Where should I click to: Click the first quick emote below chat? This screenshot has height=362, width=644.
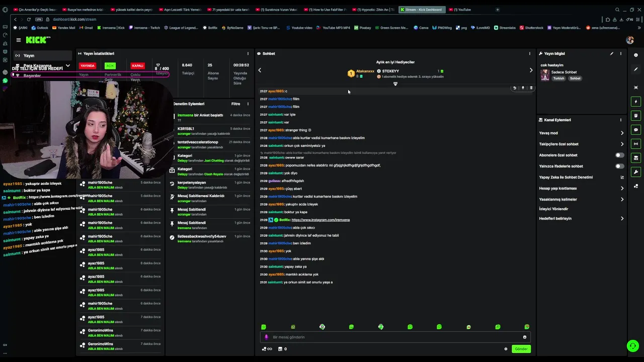[263, 327]
